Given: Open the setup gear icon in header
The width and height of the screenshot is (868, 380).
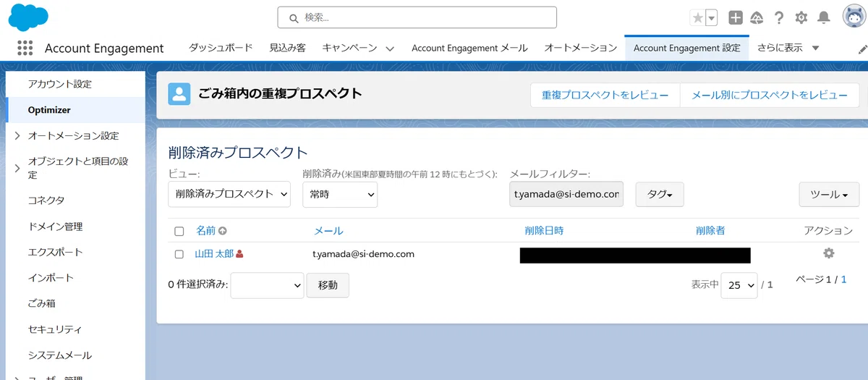Looking at the screenshot, I should (801, 18).
